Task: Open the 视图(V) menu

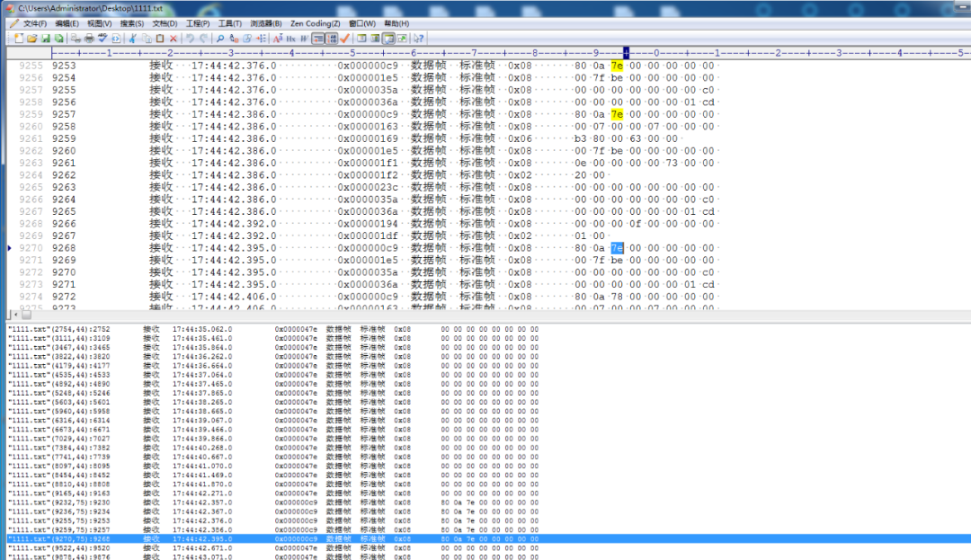Action: tap(99, 23)
